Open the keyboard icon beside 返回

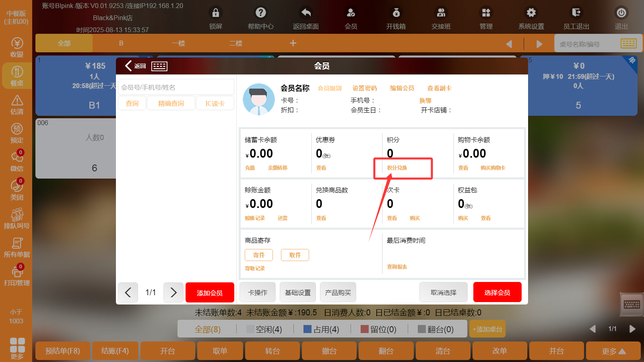tap(159, 66)
